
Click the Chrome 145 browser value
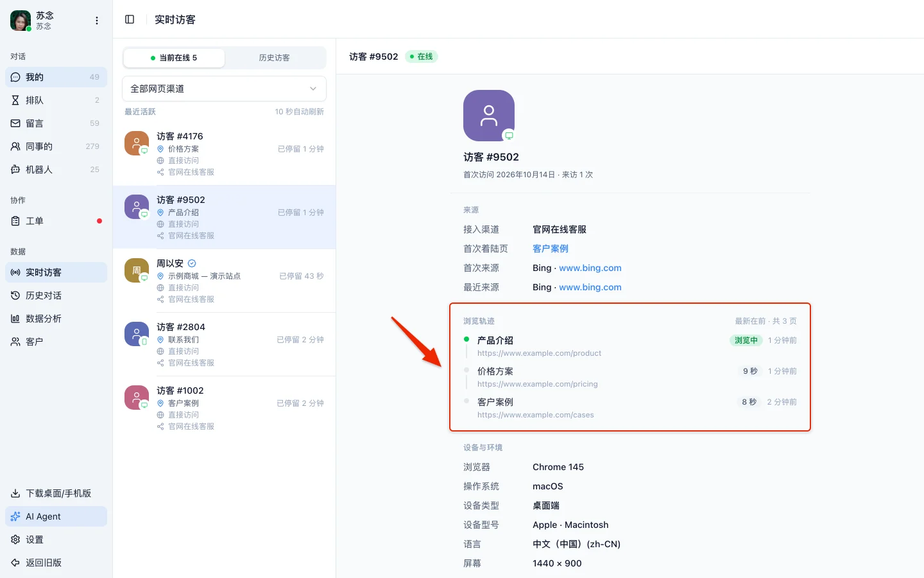point(558,467)
